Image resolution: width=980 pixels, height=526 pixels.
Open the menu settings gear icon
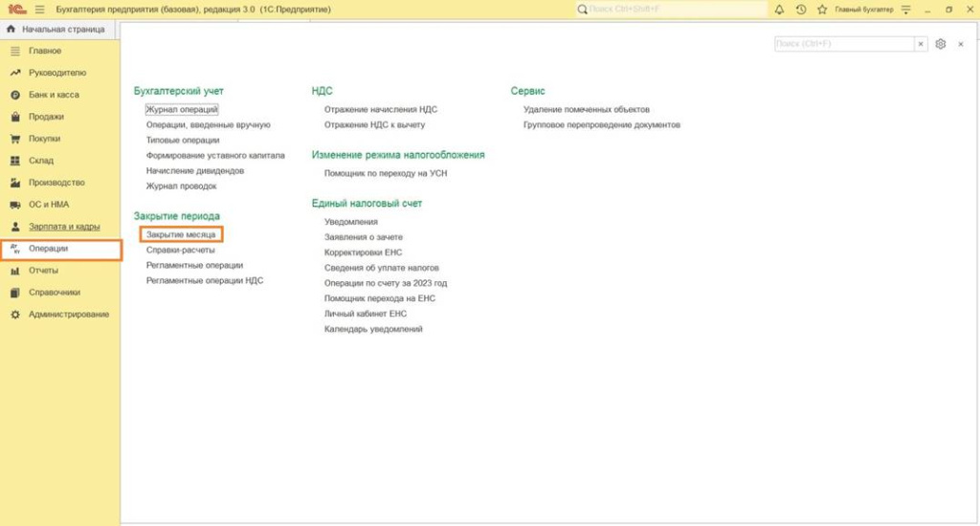pos(941,44)
